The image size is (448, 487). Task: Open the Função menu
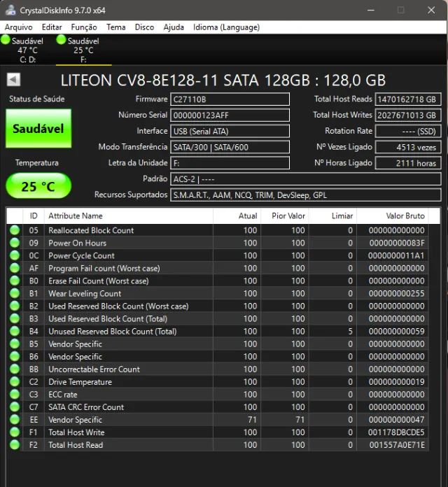[84, 27]
